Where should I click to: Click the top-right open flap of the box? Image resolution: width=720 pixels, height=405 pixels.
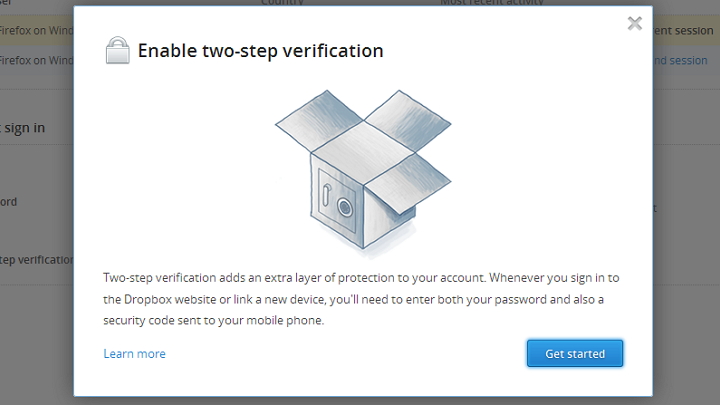(x=408, y=120)
